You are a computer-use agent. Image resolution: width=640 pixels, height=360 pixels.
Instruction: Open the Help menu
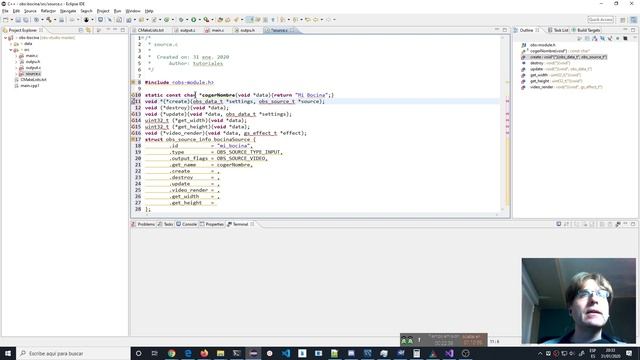point(149,11)
